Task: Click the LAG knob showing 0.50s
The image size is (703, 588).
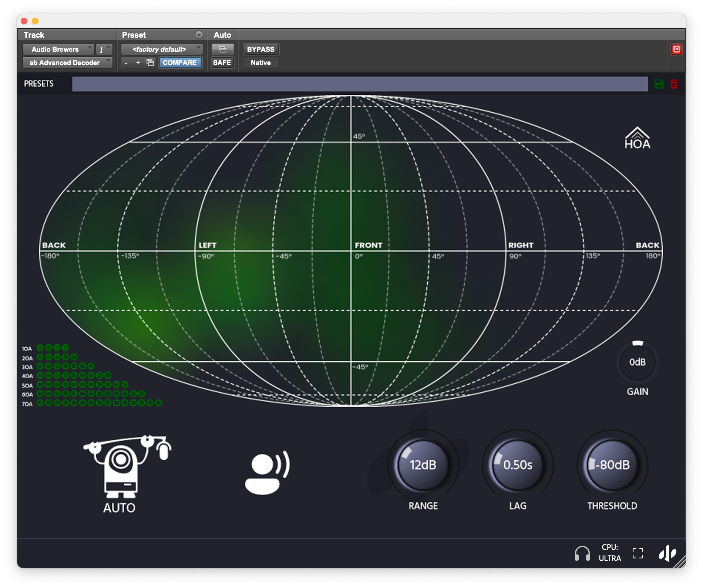Action: [x=518, y=464]
